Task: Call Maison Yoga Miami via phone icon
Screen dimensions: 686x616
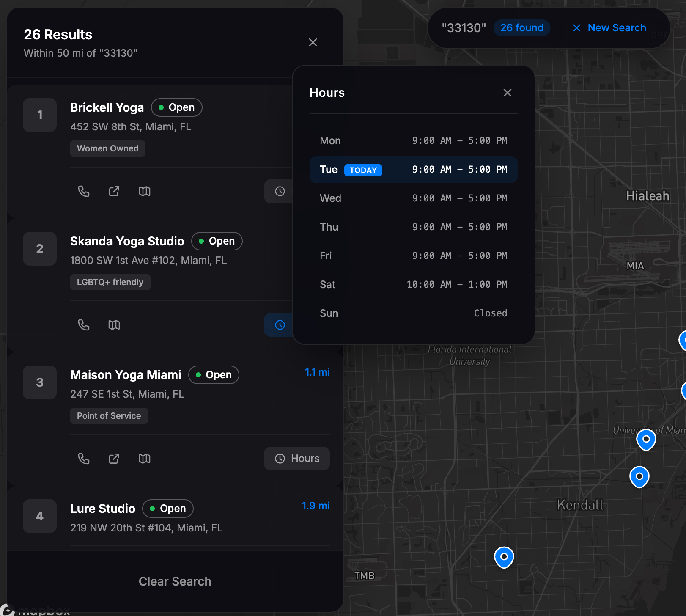Action: click(84, 459)
